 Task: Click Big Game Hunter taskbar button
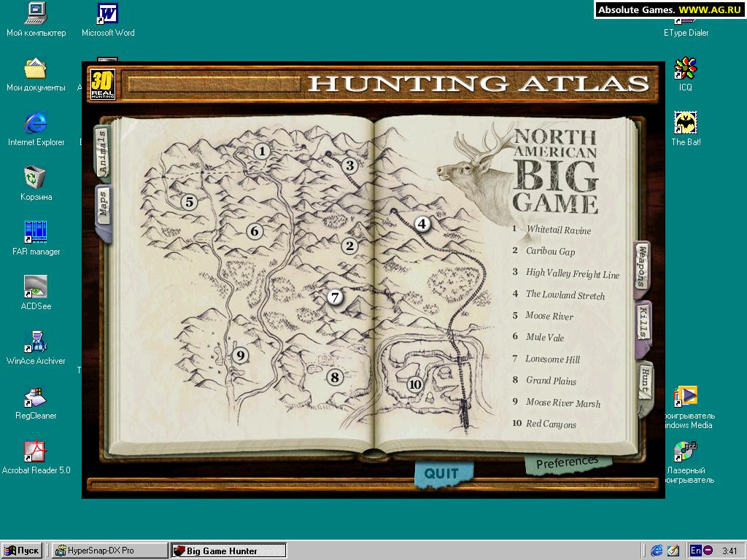[228, 551]
